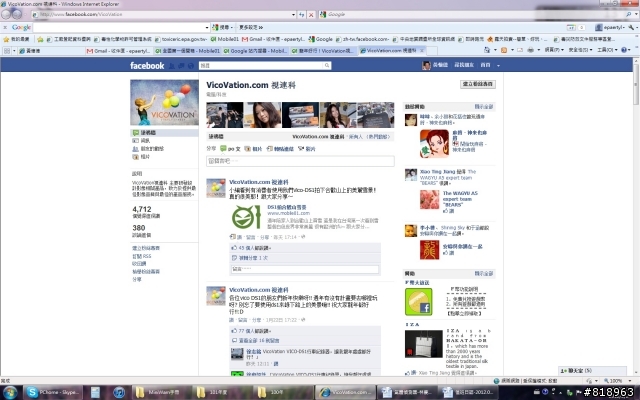Screen dimensions: 640x400
Task: Switch to the Mobile01 browser tab
Action: click(x=187, y=51)
